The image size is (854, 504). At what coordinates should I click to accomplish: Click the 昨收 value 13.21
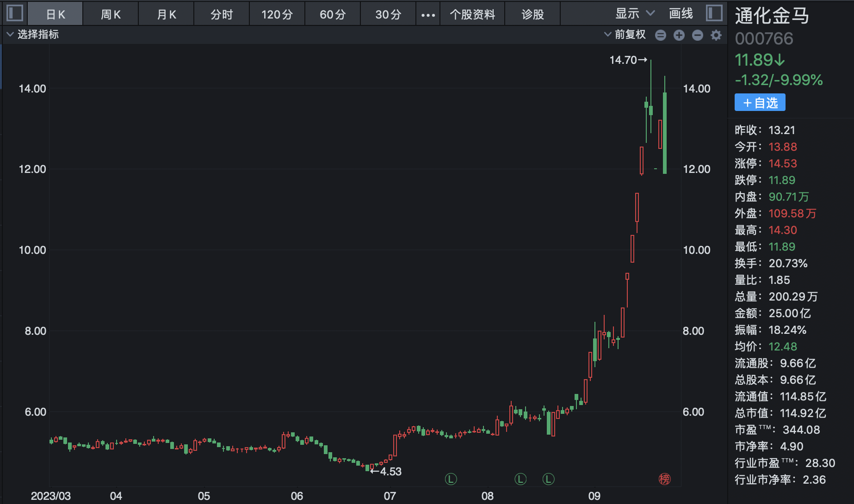pos(782,130)
